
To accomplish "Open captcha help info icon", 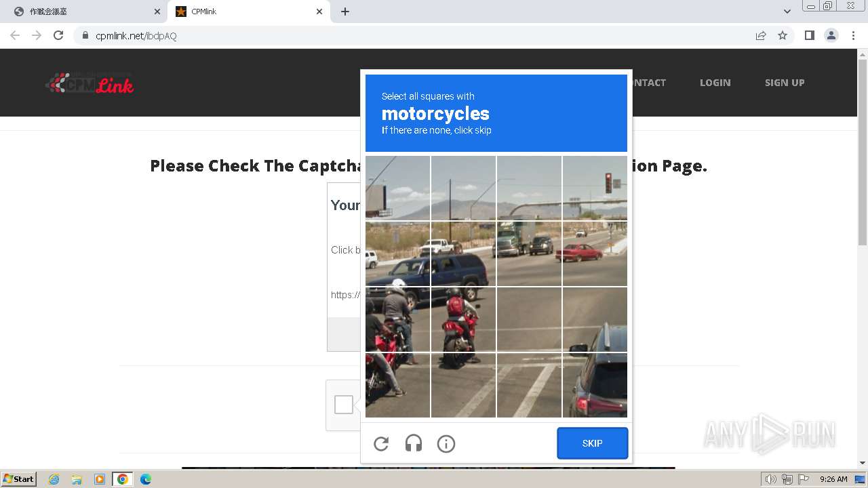I will point(446,444).
